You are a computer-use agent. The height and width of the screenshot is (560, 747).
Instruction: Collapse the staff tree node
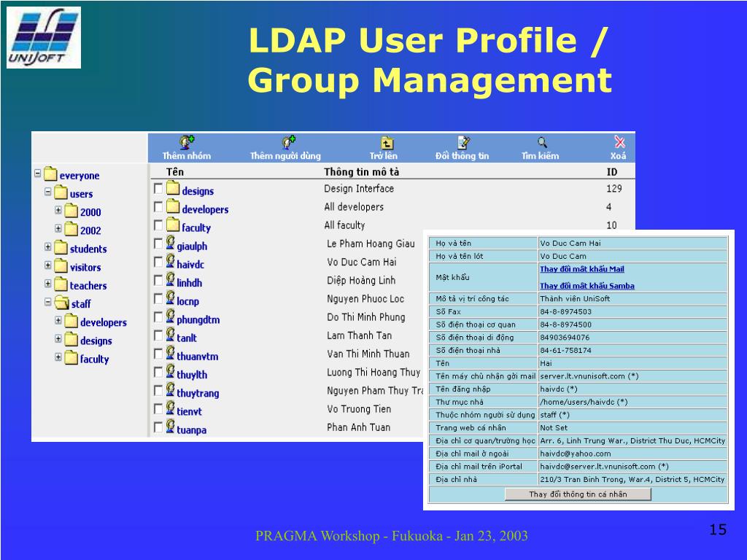pos(47,302)
